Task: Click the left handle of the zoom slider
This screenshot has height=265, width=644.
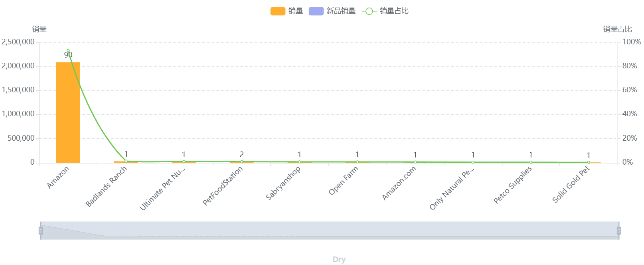Action: click(x=41, y=231)
